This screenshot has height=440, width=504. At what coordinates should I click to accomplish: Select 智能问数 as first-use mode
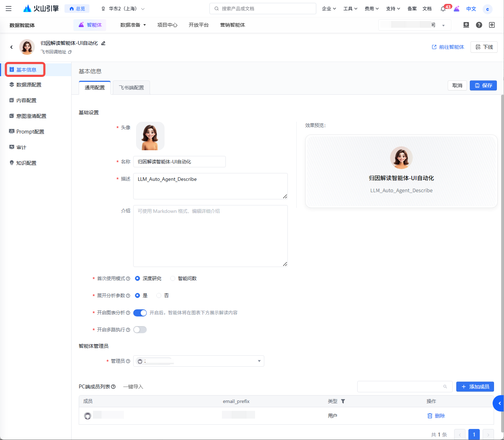[x=173, y=278]
